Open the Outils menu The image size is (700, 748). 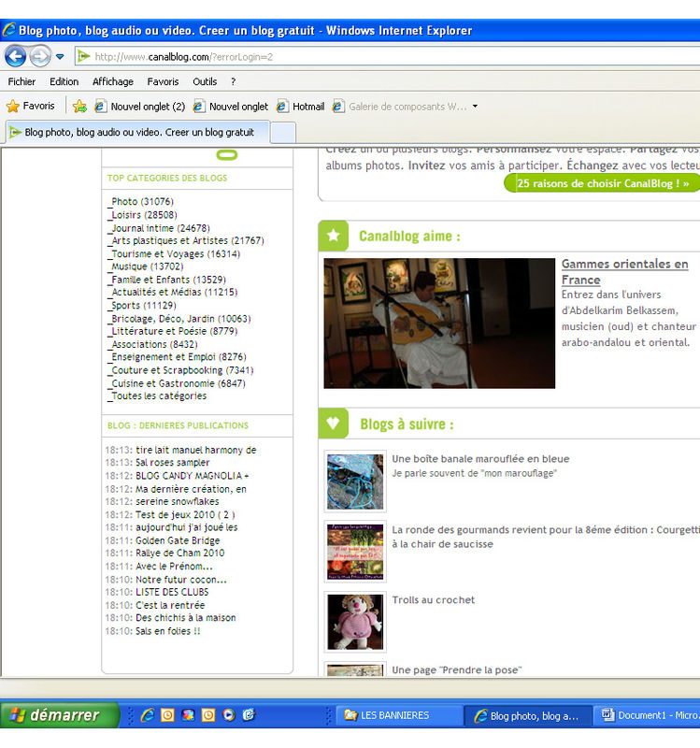click(x=205, y=81)
